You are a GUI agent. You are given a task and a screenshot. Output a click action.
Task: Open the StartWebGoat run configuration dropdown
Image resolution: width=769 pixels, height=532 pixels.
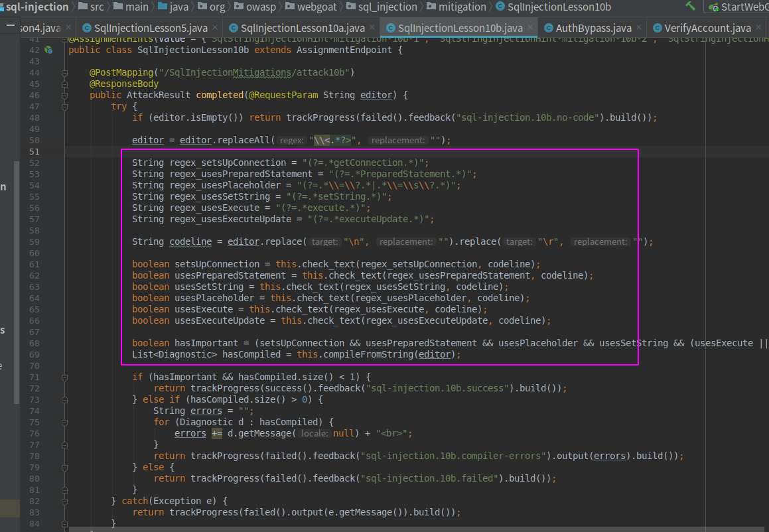click(736, 7)
